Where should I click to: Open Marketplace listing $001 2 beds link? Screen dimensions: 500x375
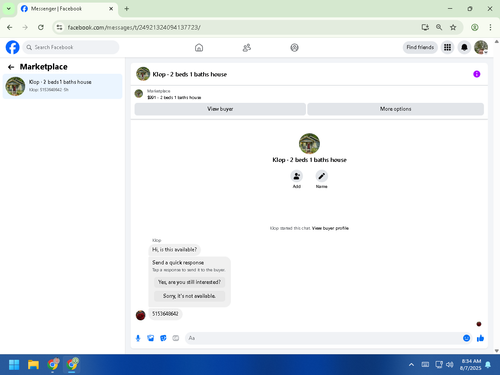[x=174, y=97]
